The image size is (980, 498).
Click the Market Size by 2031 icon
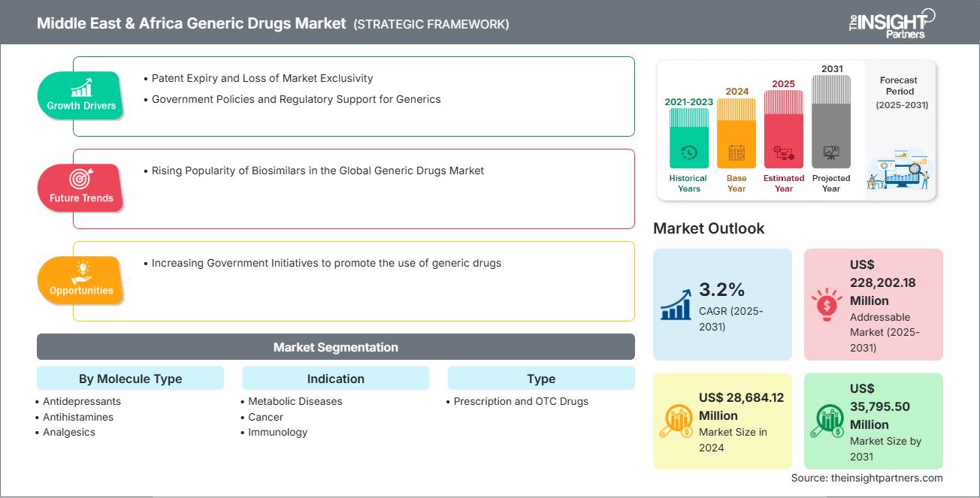click(x=827, y=421)
